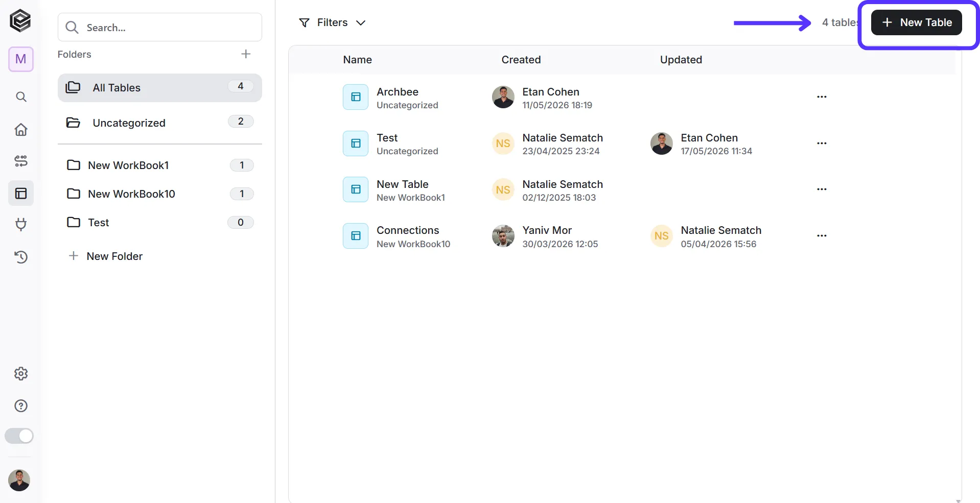Open the New WorkBook10 folder

coord(160,194)
